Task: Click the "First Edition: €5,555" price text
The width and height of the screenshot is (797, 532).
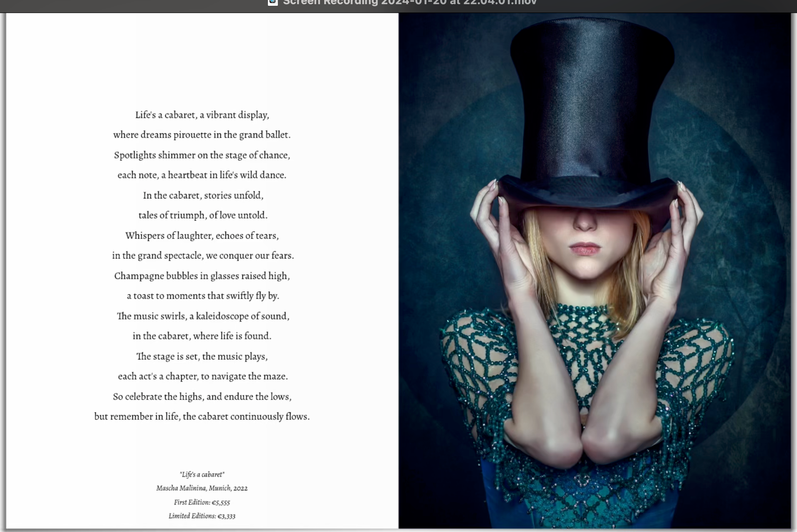Action: tap(202, 502)
